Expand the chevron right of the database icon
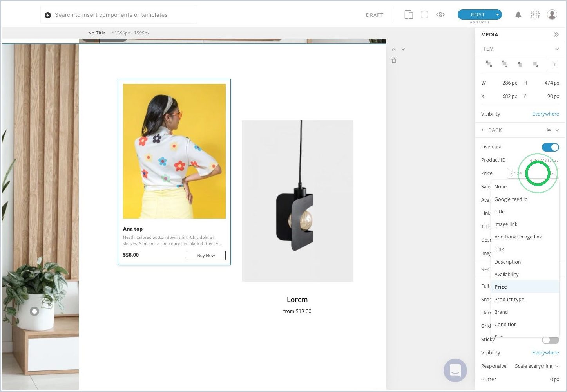Screen dimensions: 567x392 557,130
